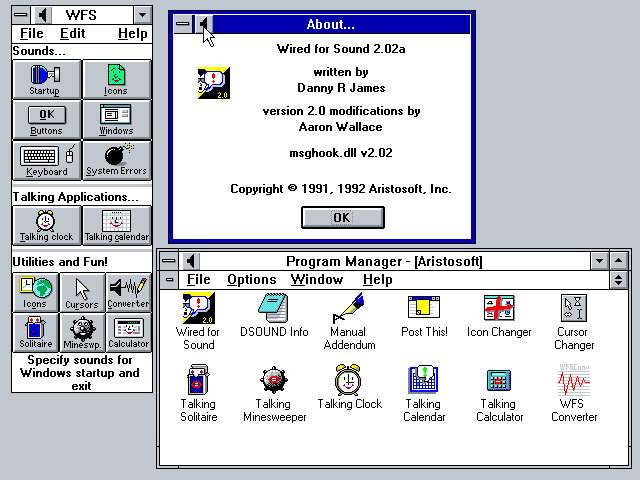The width and height of the screenshot is (640, 480).
Task: Toggle speaker icon in About title bar
Action: pyautogui.click(x=203, y=24)
